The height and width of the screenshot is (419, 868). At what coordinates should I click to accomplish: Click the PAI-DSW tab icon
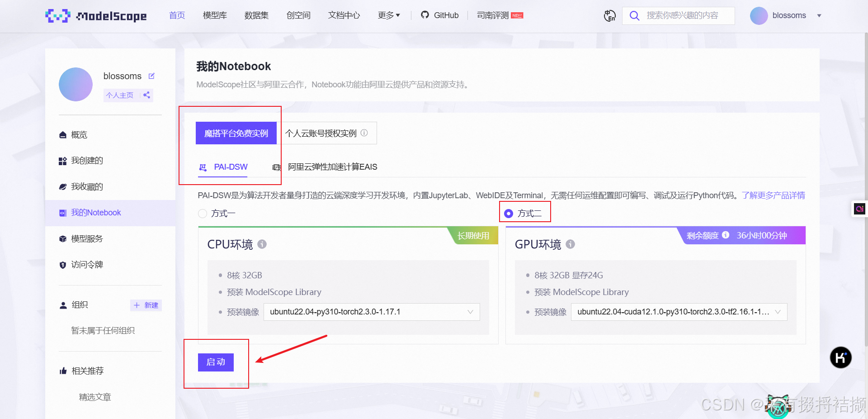[x=203, y=167]
